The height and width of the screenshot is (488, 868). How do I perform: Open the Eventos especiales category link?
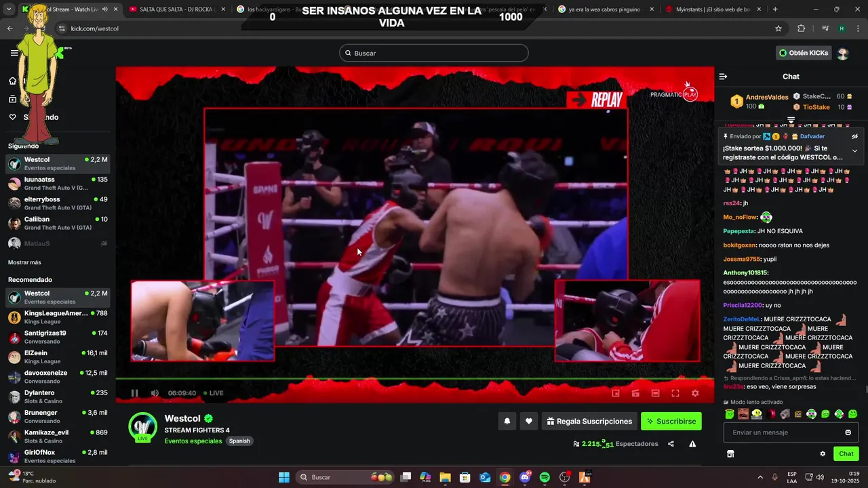[193, 441]
